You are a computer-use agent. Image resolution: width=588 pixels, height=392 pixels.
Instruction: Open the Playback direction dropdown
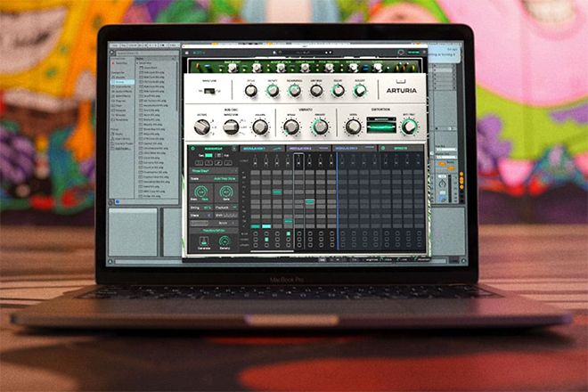[226, 207]
